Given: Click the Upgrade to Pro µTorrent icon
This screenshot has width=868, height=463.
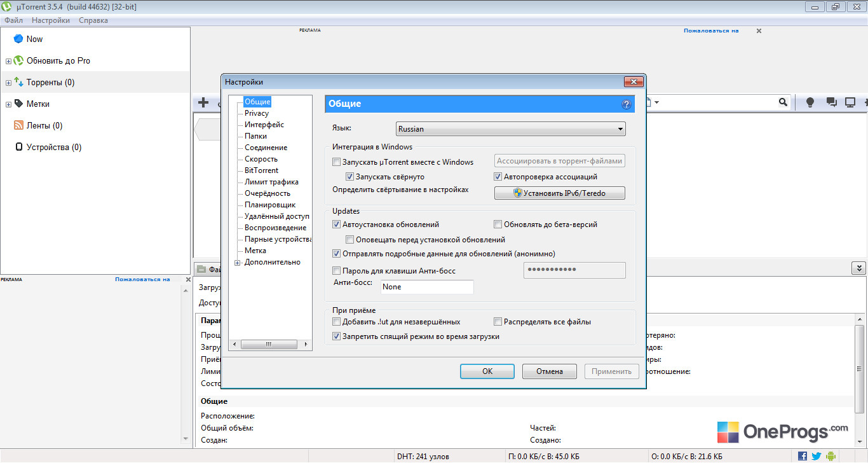Looking at the screenshot, I should click(18, 60).
